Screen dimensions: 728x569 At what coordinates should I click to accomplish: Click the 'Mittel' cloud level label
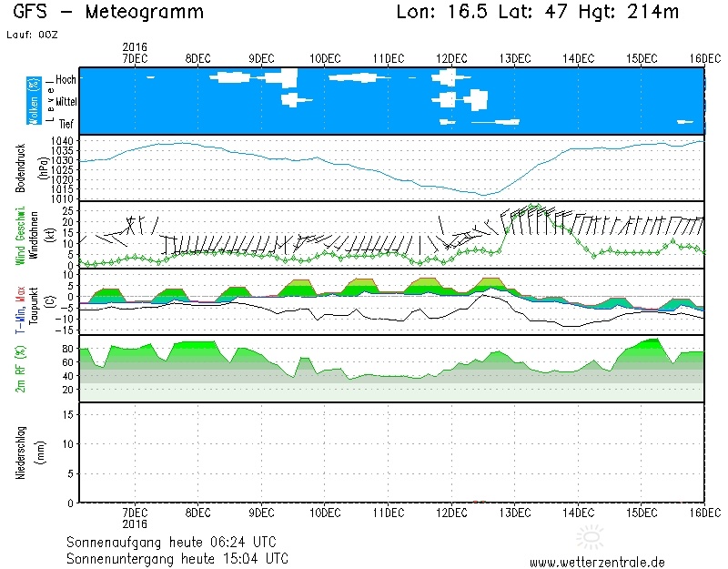pos(66,101)
